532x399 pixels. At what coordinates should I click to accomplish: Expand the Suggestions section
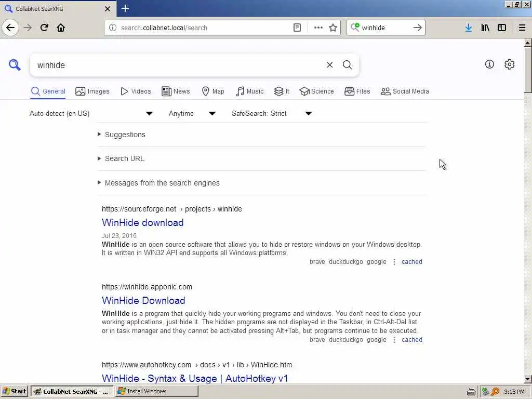[x=125, y=135]
